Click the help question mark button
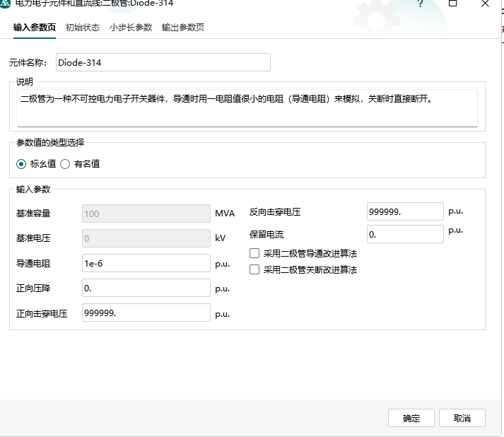This screenshot has width=504, height=437. pos(420,4)
